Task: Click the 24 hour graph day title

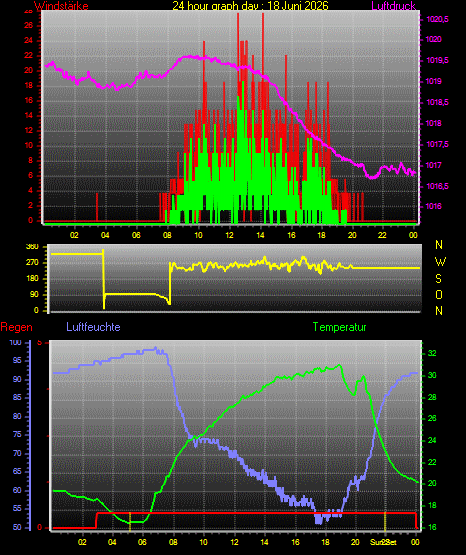Action: [x=251, y=5]
